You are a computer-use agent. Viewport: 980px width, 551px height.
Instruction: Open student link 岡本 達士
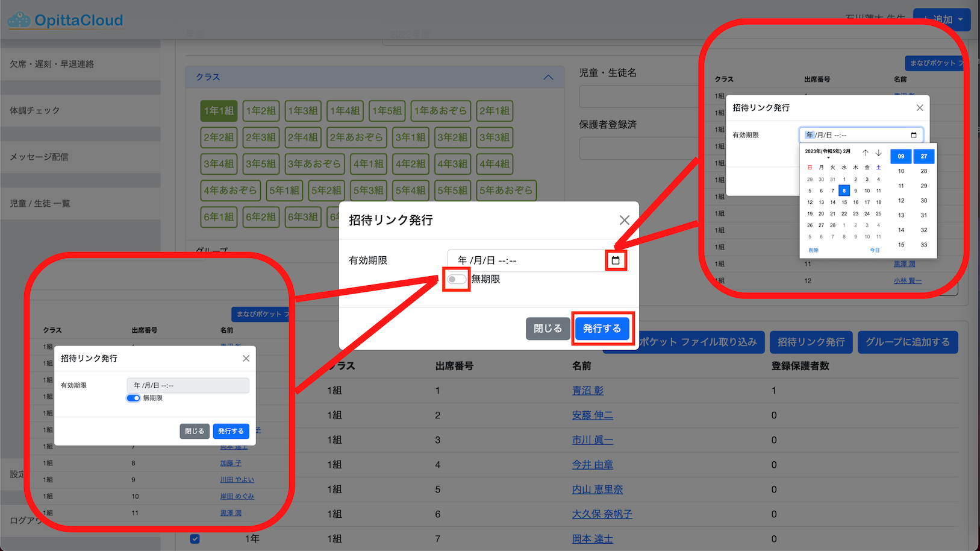tap(593, 539)
